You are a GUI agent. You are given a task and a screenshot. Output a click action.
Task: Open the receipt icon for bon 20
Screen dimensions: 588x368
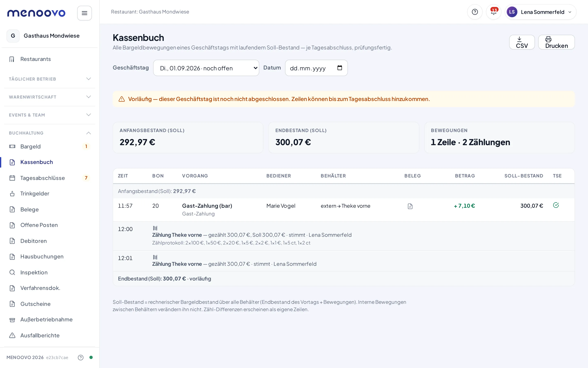pos(410,206)
